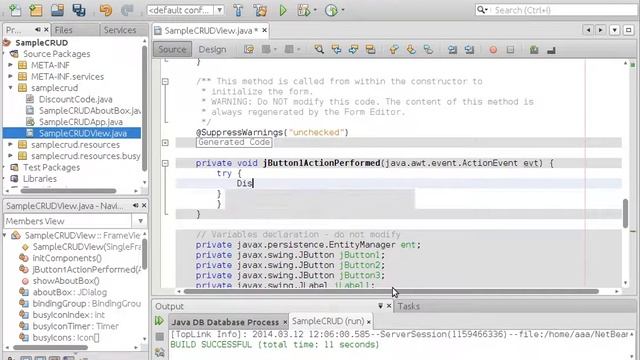Switch to the Tasks tab

point(409,306)
